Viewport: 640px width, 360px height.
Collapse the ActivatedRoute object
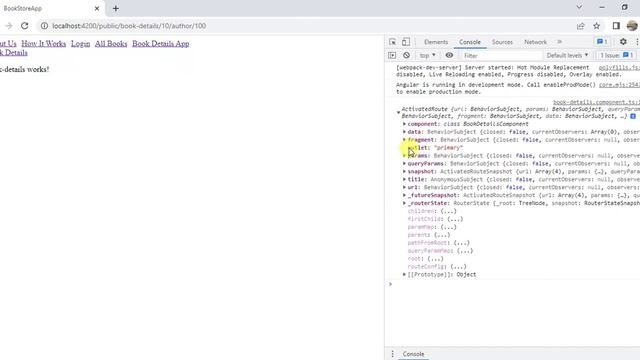coord(398,112)
